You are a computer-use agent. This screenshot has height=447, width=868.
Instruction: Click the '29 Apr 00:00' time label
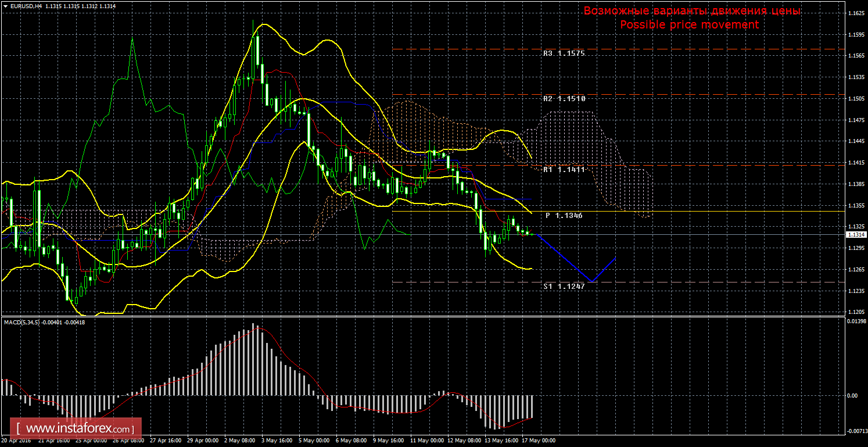pos(203,441)
